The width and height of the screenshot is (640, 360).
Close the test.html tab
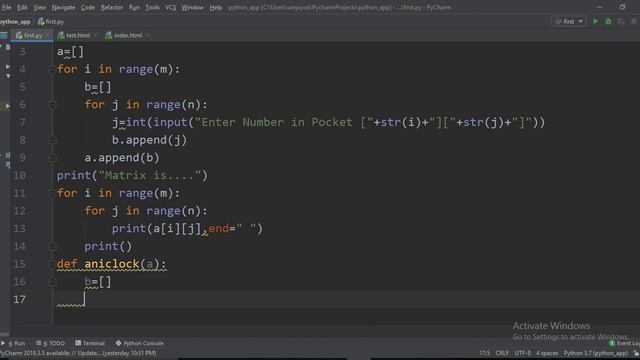coord(95,36)
